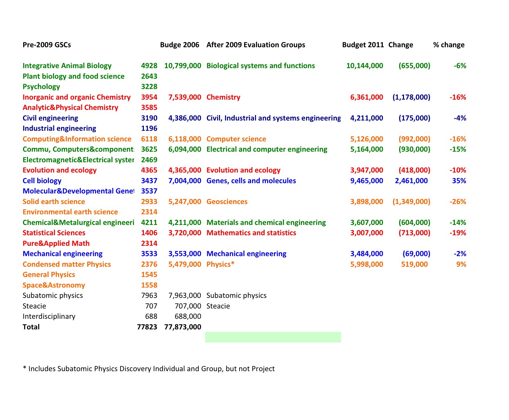This screenshot has height=420, width=509.
Task: Click the 'Space&Astronomy' cell
Action: (x=54, y=285)
